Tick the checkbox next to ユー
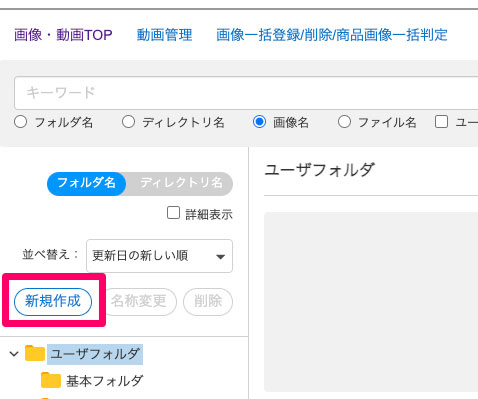The image size is (478, 399). [441, 122]
